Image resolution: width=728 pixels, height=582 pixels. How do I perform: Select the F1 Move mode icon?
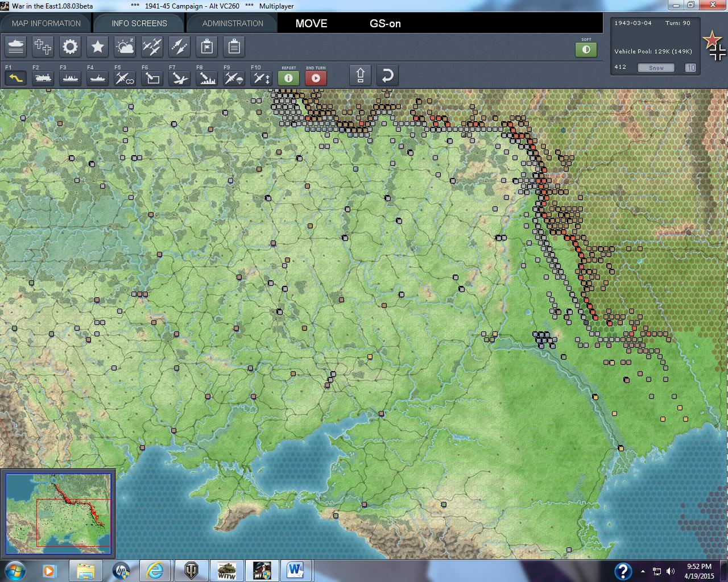[x=15, y=78]
